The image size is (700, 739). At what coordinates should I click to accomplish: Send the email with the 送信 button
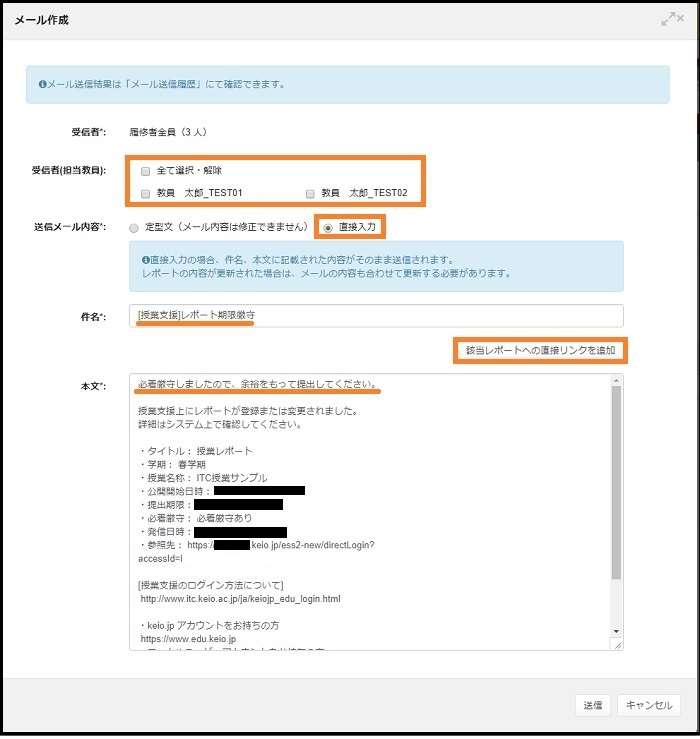[592, 705]
